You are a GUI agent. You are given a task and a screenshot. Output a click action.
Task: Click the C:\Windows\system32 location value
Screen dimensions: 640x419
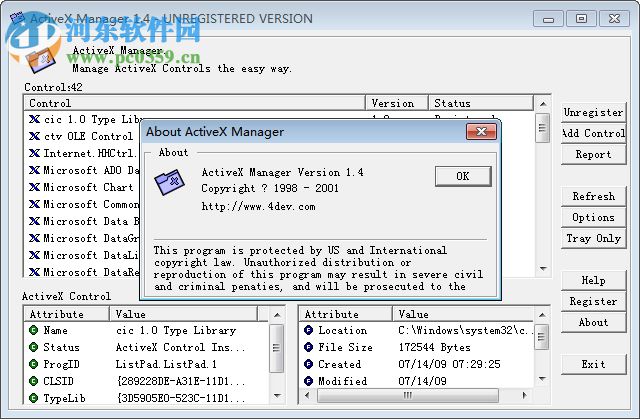point(465,330)
